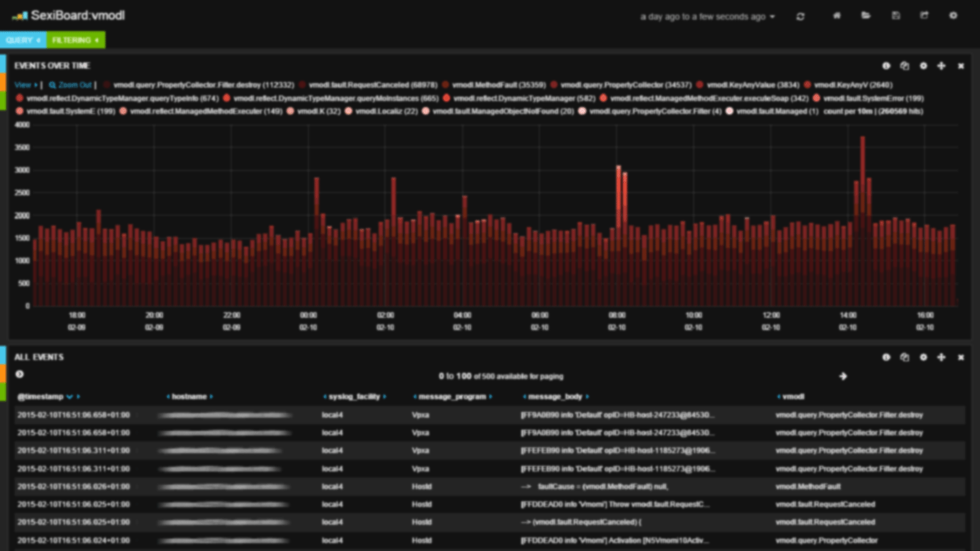Move hostname column left with its arrow
This screenshot has height=551, width=980.
click(x=168, y=397)
